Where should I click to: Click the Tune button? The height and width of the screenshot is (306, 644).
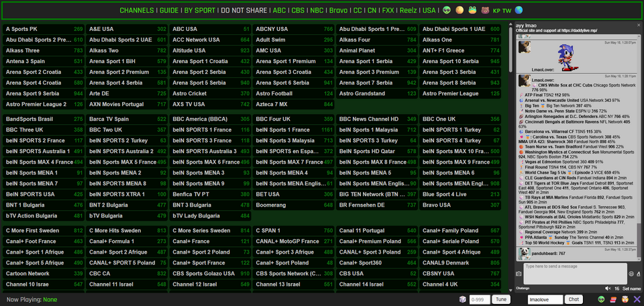pyautogui.click(x=501, y=299)
